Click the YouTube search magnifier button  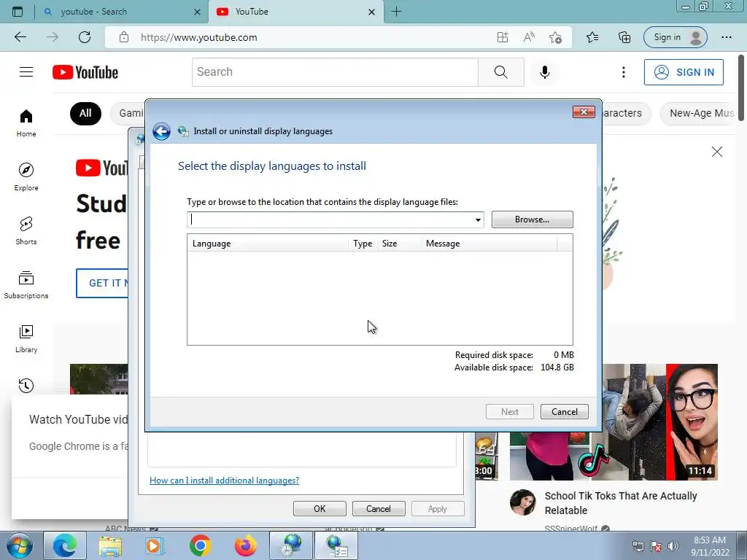click(501, 72)
